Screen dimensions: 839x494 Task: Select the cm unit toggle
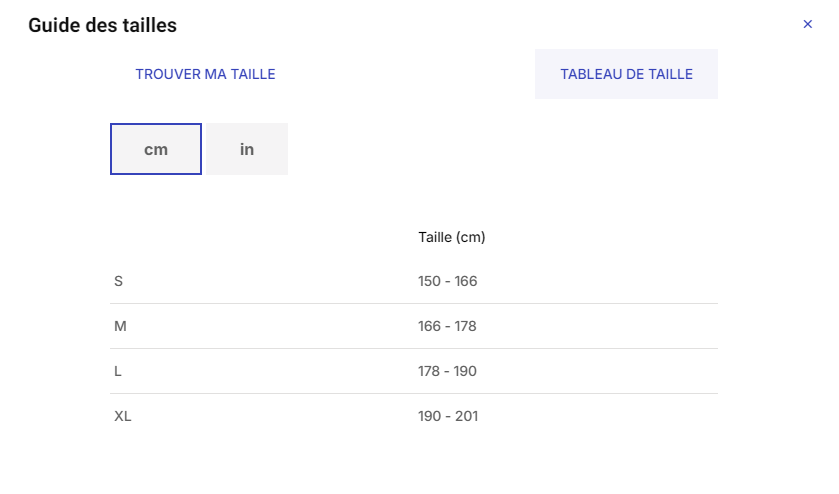point(156,149)
